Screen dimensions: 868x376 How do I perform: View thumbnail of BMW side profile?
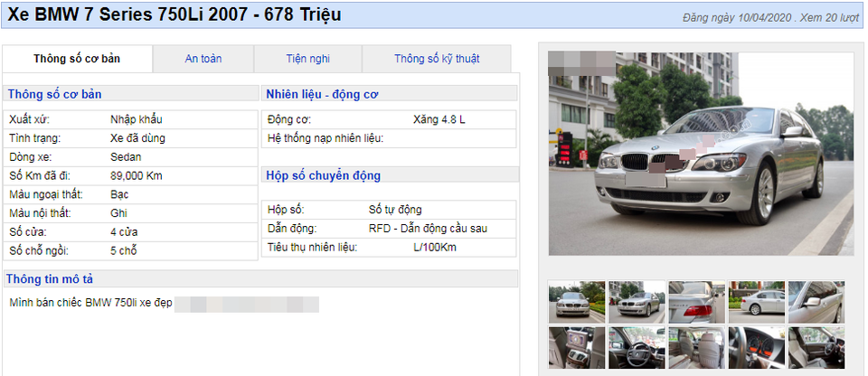coord(757,302)
